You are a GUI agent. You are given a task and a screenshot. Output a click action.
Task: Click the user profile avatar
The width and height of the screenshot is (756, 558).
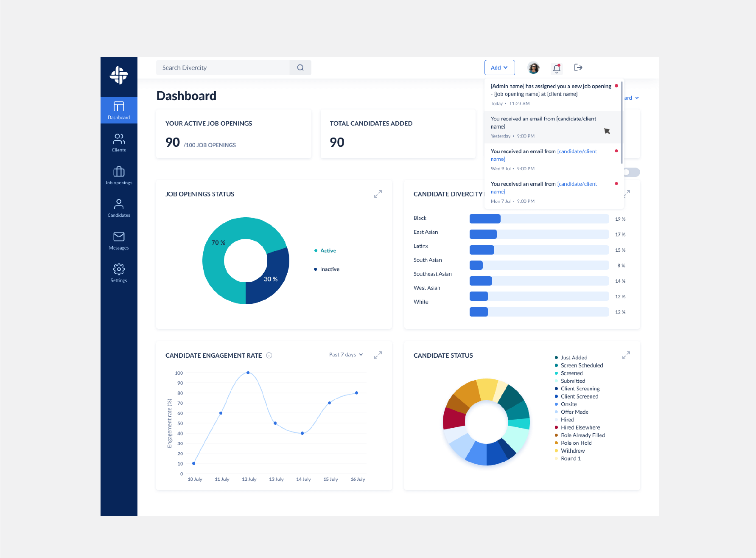pos(533,67)
